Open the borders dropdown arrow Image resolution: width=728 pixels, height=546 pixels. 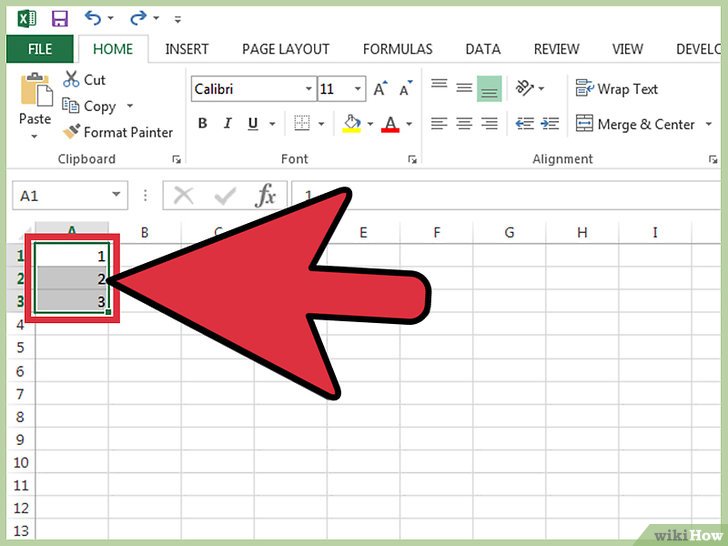(x=321, y=124)
